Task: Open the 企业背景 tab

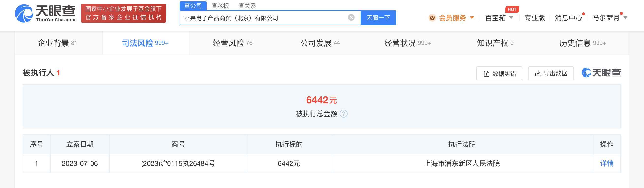Action: pyautogui.click(x=57, y=43)
